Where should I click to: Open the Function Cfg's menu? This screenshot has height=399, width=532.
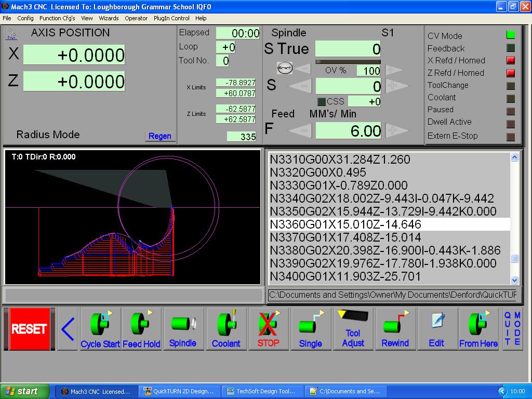pyautogui.click(x=57, y=18)
